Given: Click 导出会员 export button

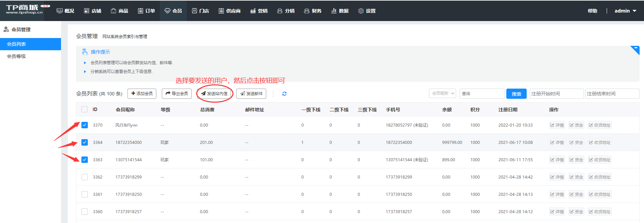Looking at the screenshot, I should (x=177, y=94).
